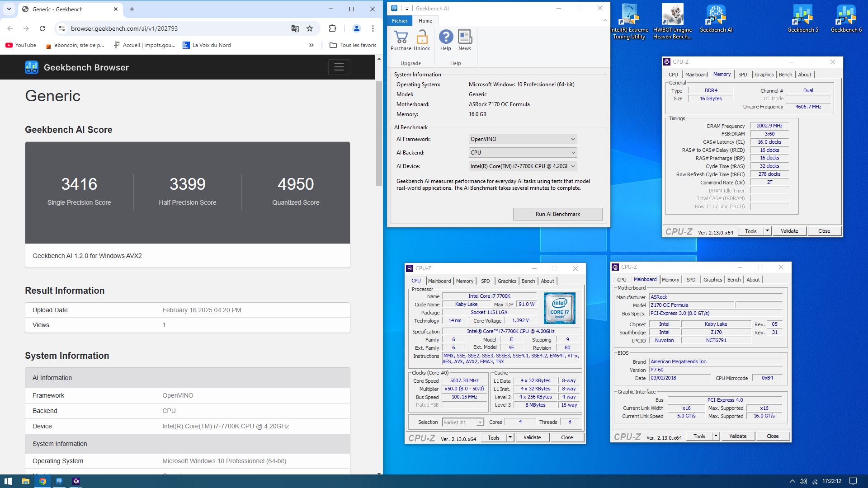Switch to SPD tab in CPU-Z Memory window
This screenshot has height=488, width=868.
coord(742,75)
